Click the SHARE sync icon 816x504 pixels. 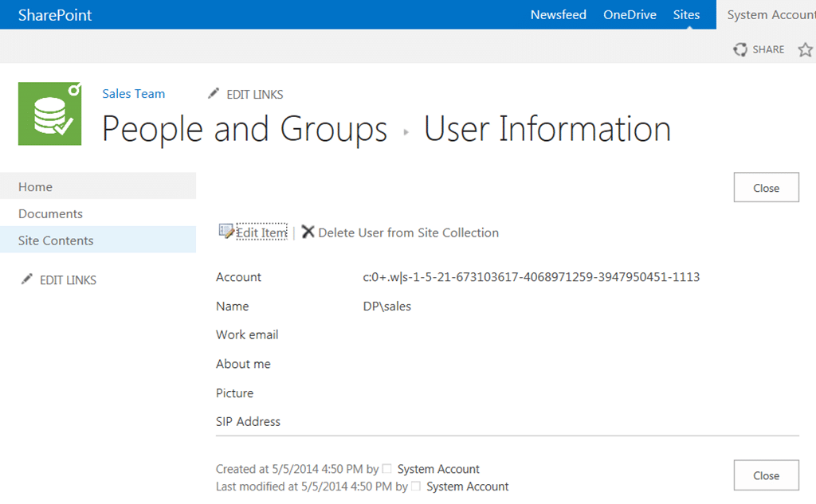[x=740, y=49]
